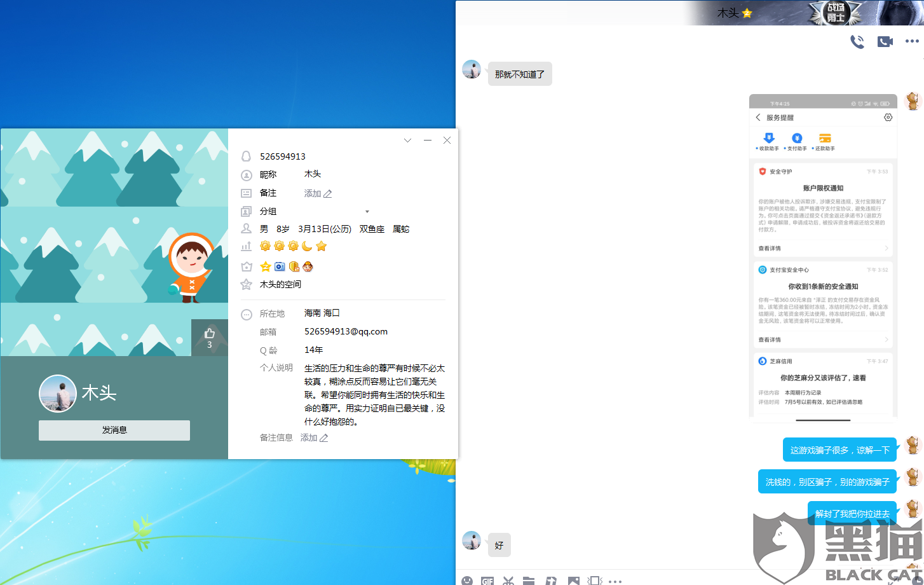The image size is (924, 585).
Task: Open the 分组 group dropdown
Action: [367, 211]
